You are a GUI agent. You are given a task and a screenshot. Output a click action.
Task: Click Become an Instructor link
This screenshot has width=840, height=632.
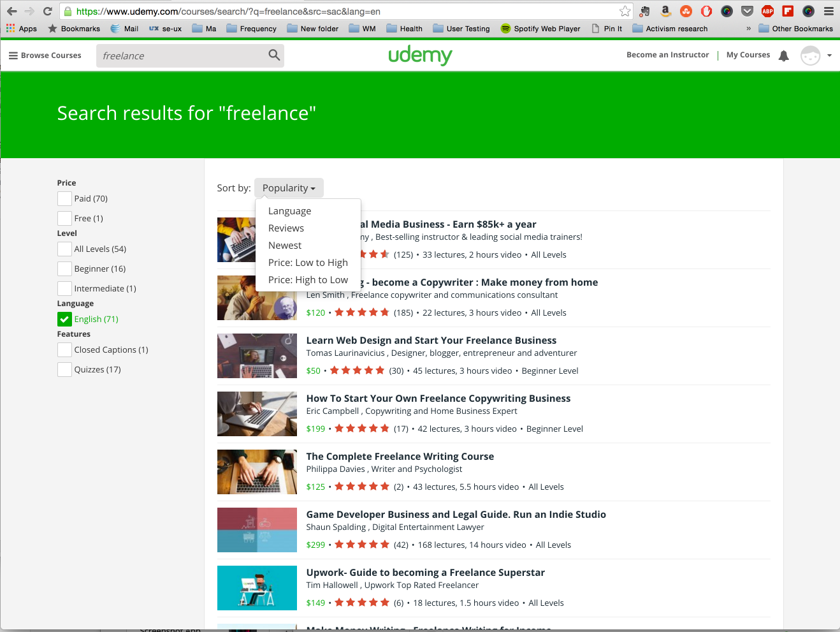pyautogui.click(x=667, y=55)
